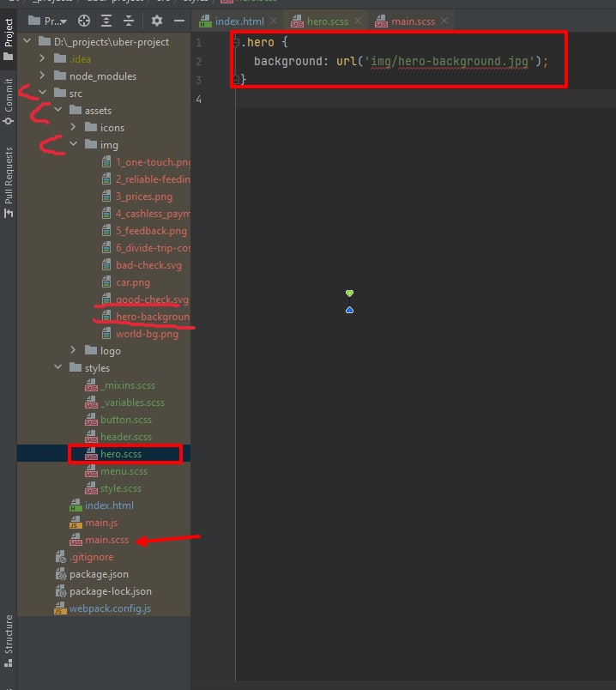Select hero.scss in project tree
The height and width of the screenshot is (690, 616).
pos(113,454)
